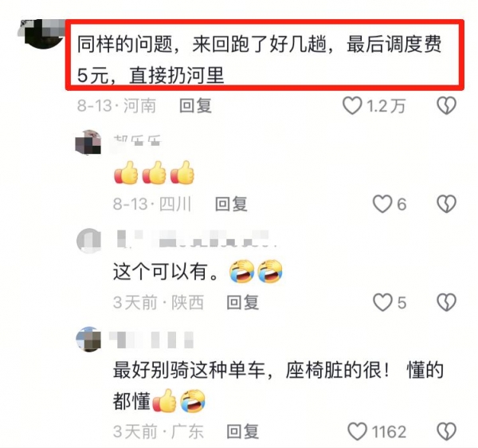This screenshot has width=478, height=448.
Task: Open the top commenter's avatar
Action: point(41,33)
